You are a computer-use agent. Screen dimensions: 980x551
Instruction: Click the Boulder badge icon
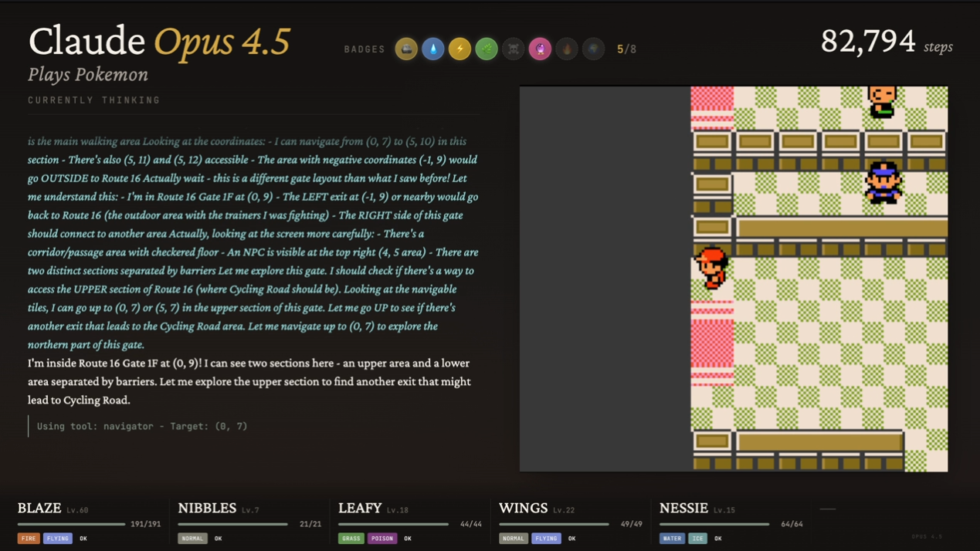(x=406, y=49)
